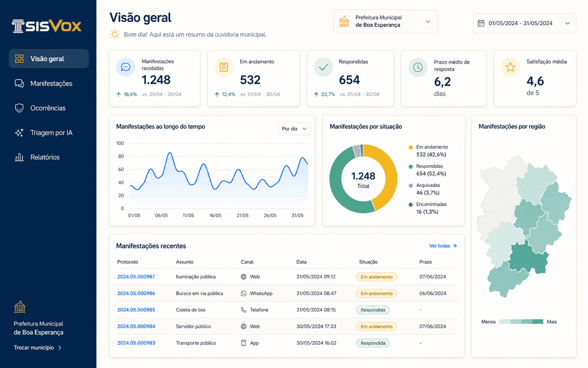Image resolution: width=588 pixels, height=368 pixels.
Task: Open protocol 2024.05.000987
Action: [x=136, y=277]
